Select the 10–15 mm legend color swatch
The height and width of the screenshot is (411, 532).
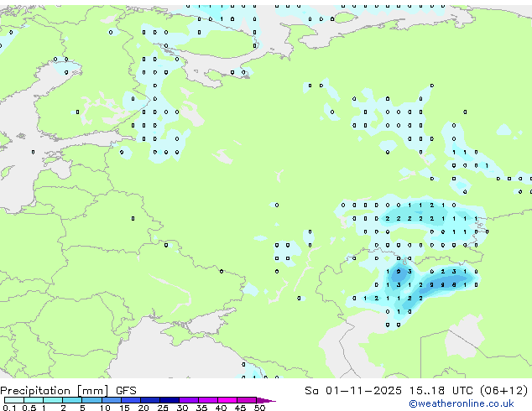111,400
